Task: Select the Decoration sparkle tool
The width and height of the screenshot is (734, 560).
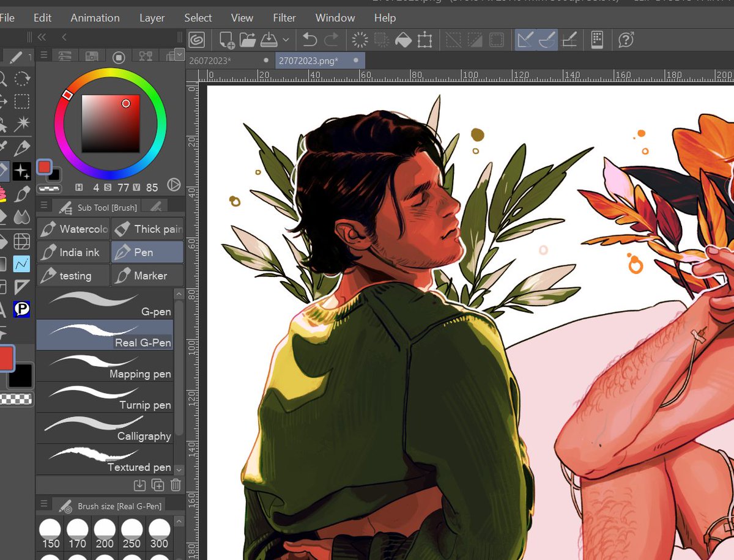Action: 22,171
